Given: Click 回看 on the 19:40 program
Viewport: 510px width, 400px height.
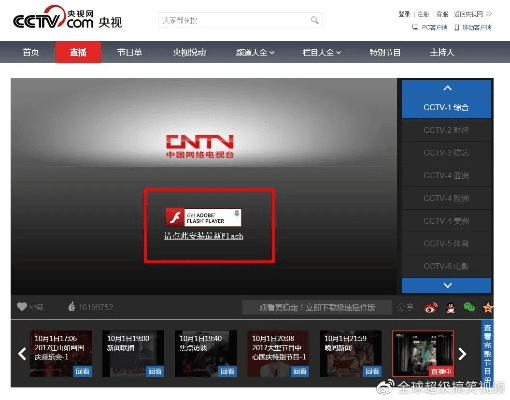Looking at the screenshot, I should [x=228, y=371].
